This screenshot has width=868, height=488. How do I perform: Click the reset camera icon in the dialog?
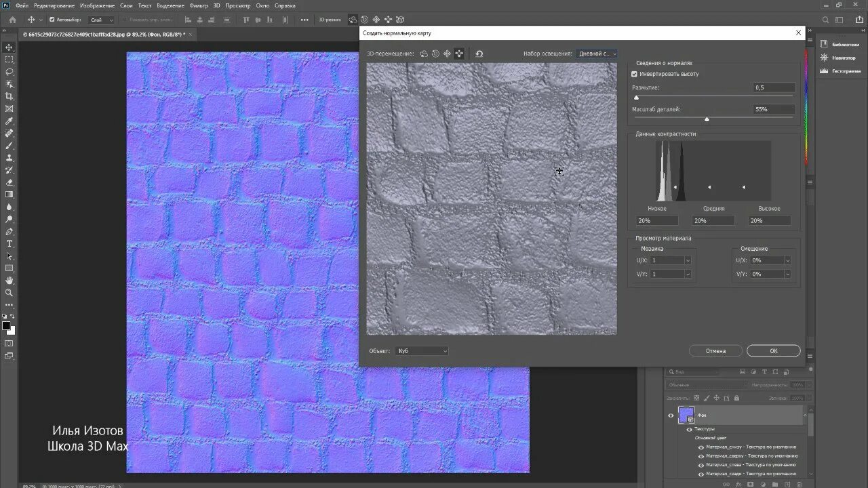[479, 54]
